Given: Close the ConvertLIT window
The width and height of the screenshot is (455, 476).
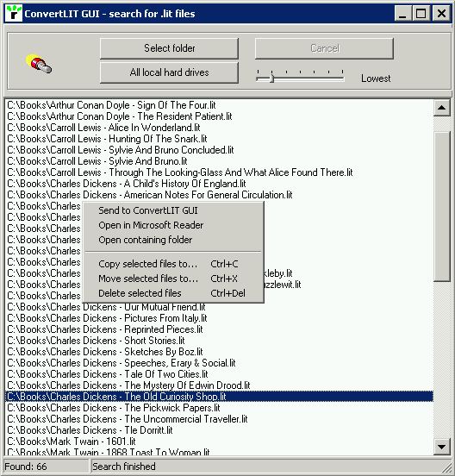Looking at the screenshot, I should click(x=441, y=13).
